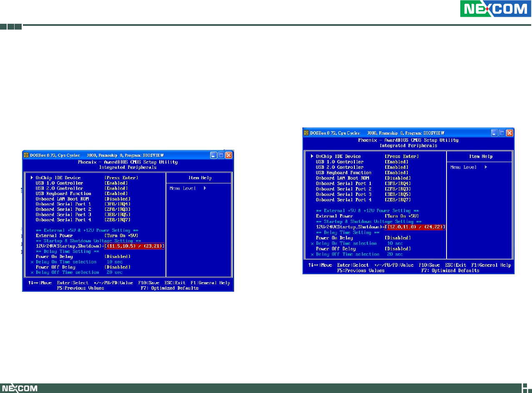Click the DOSBox title icon in right window

pos(306,133)
